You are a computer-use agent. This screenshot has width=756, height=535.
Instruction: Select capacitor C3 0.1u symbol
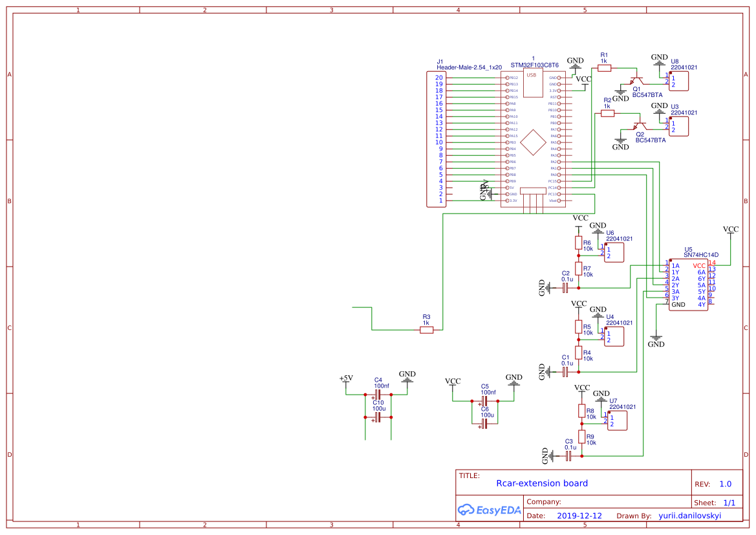(x=569, y=456)
